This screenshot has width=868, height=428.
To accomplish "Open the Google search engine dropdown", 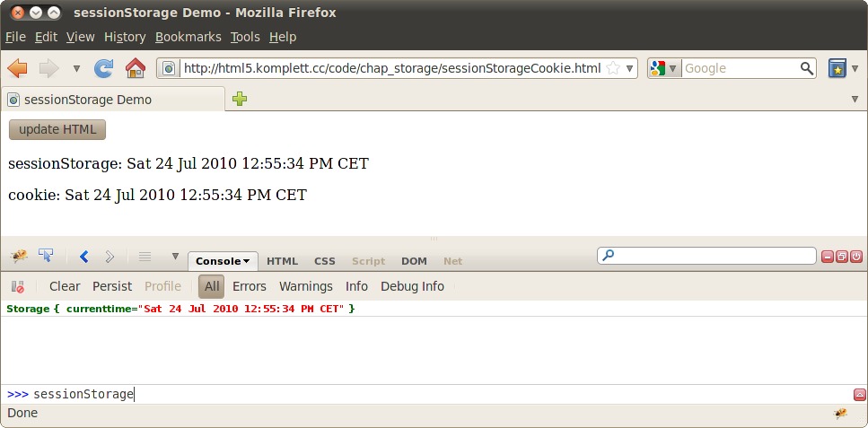I will 664,68.
